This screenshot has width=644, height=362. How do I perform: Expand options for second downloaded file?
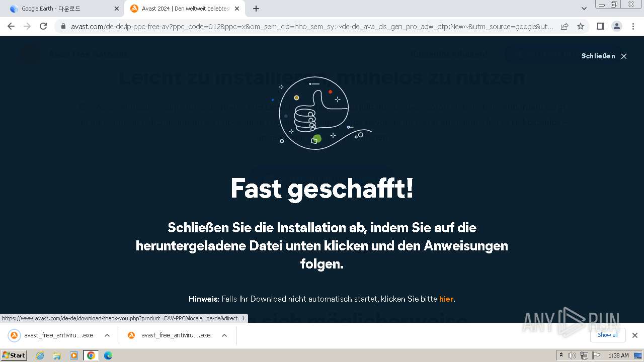point(224,335)
